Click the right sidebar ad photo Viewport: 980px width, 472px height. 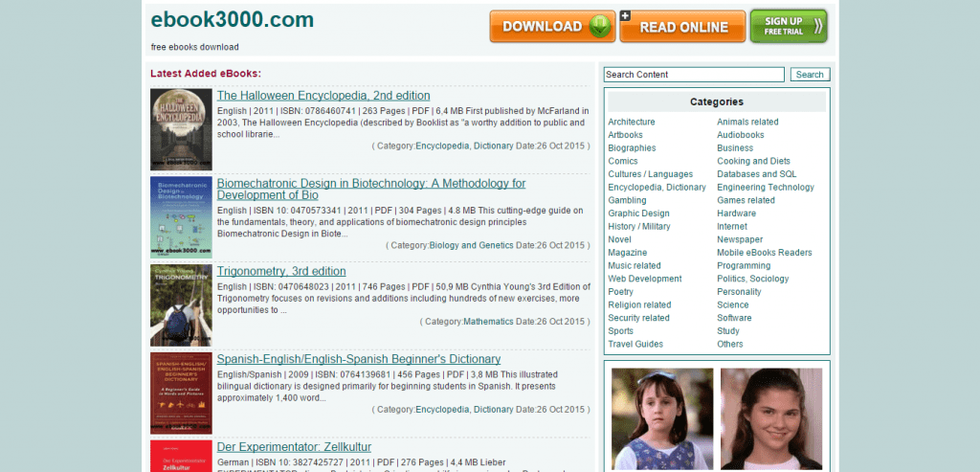point(772,418)
